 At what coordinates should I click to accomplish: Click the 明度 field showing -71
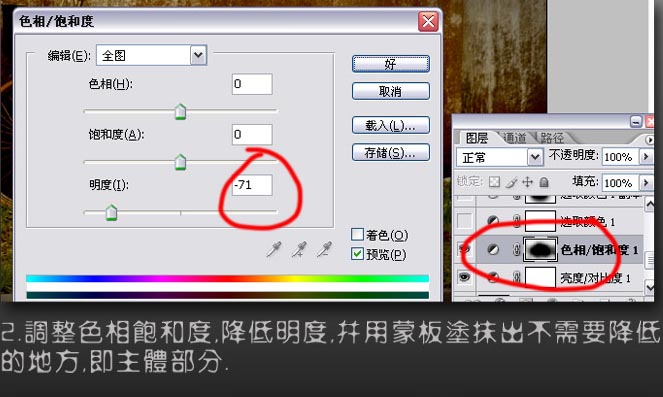click(252, 185)
